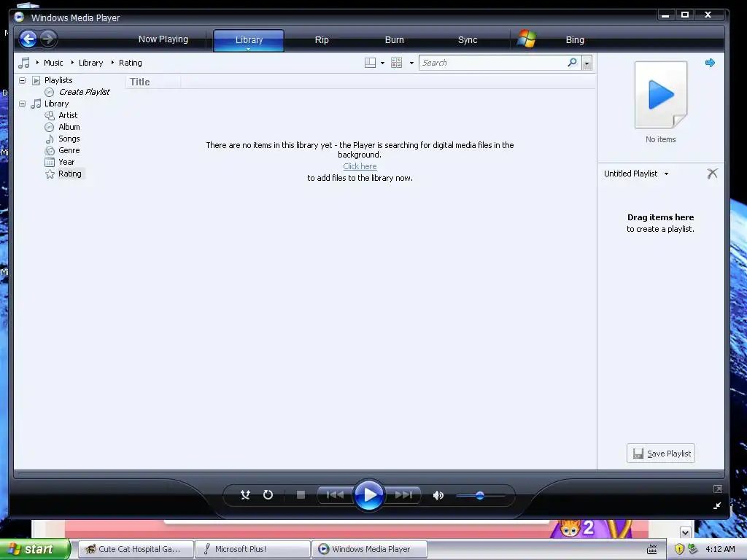Click the browser scrollbar down arrow
747x560 pixels.
[x=685, y=532]
